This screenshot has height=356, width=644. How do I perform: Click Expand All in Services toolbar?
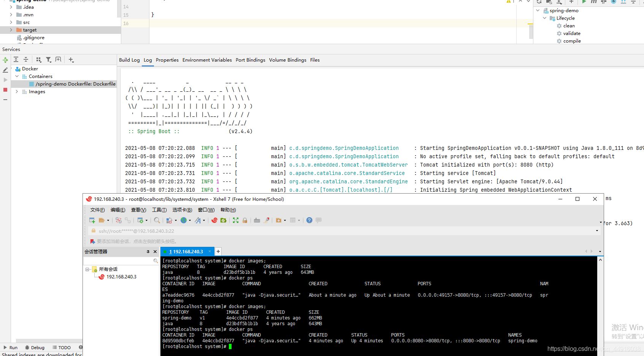click(16, 59)
